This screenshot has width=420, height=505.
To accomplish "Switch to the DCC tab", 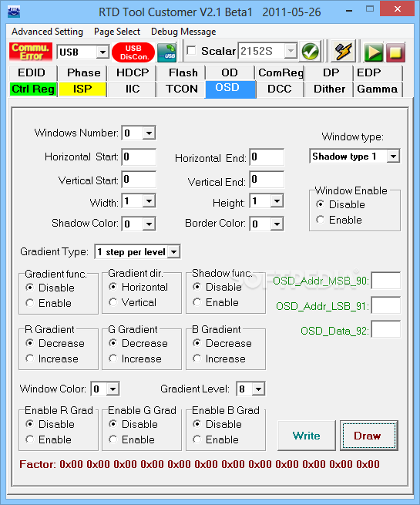I will [279, 89].
